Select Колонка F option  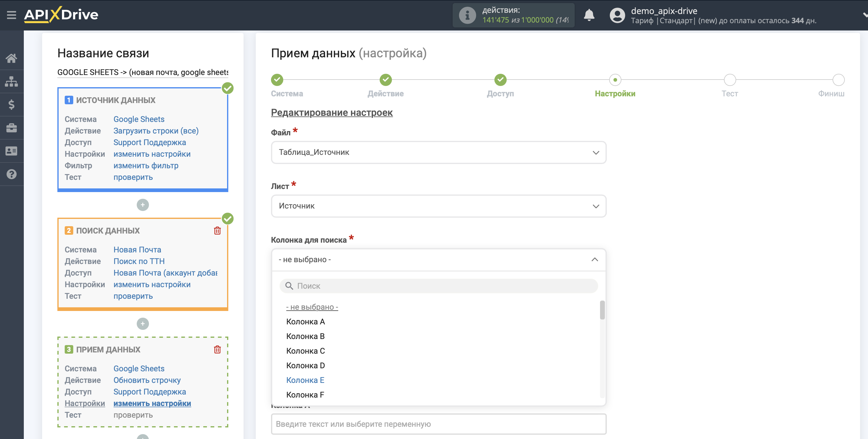305,394
